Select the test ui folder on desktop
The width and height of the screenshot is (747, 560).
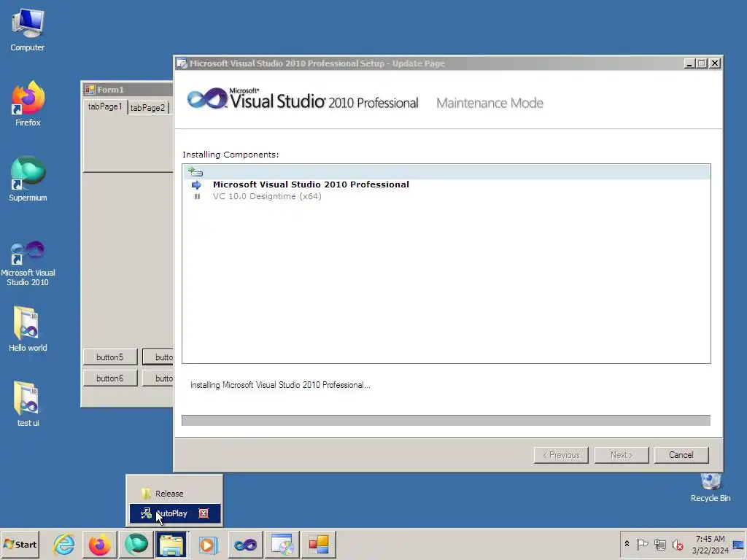click(28, 404)
